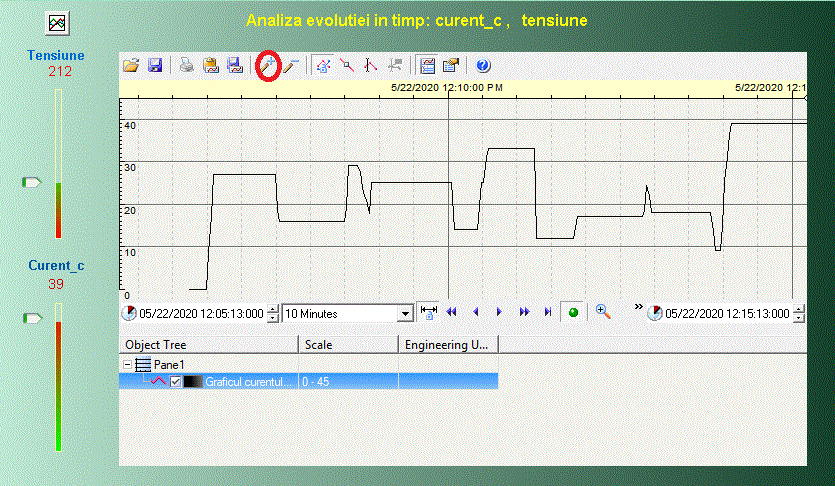Expand the double-chevron toolbar overflow
This screenshot has height=486, width=835.
638,307
